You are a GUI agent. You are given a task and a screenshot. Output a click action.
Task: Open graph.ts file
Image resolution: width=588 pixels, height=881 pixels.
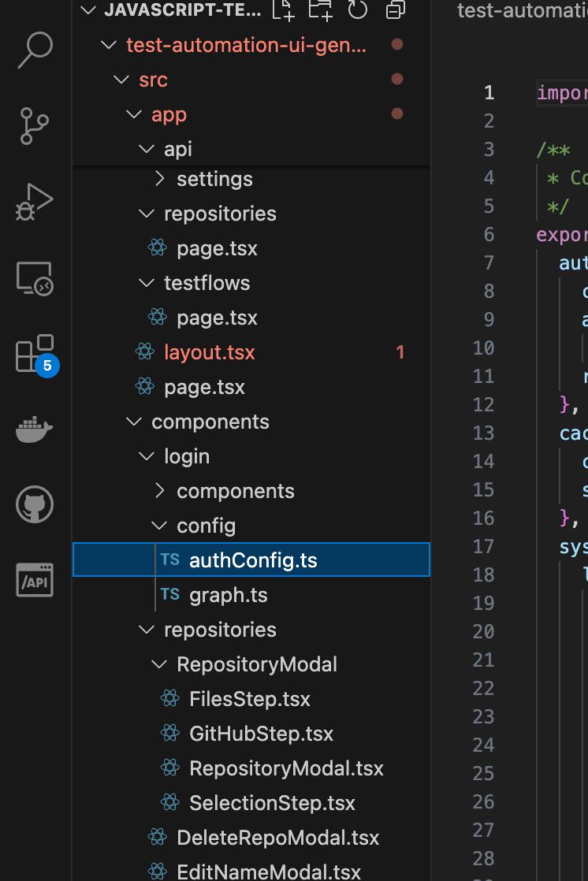(228, 595)
